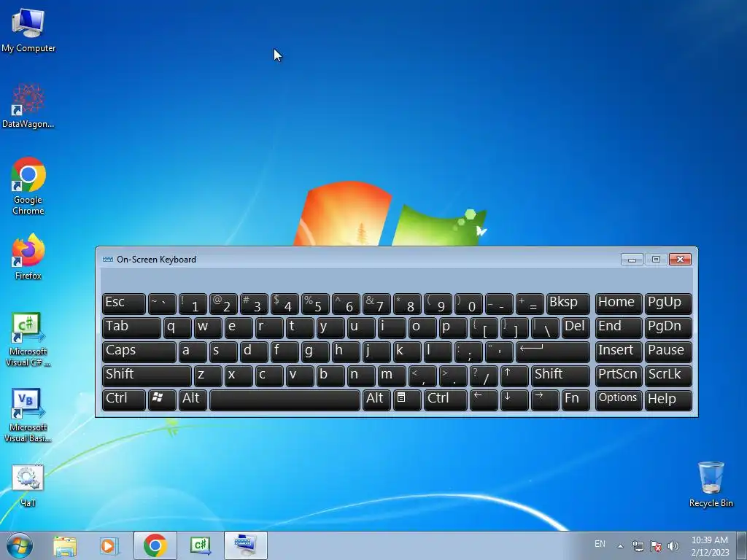Click the PrtScn key
The image size is (747, 560).
click(x=619, y=376)
